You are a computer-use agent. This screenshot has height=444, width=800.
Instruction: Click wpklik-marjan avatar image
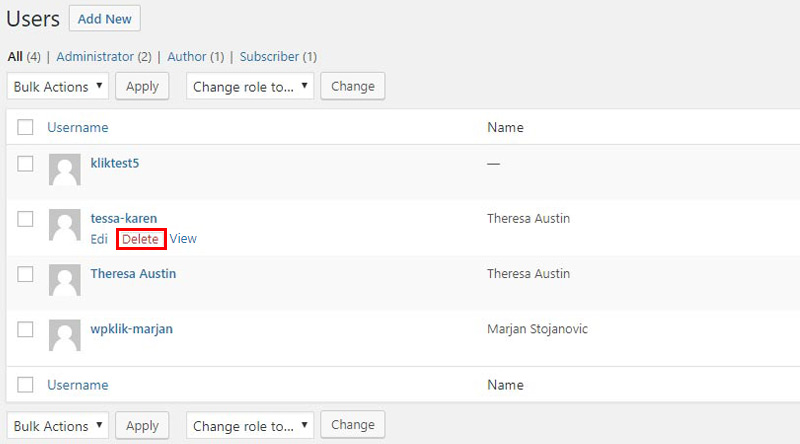[65, 335]
